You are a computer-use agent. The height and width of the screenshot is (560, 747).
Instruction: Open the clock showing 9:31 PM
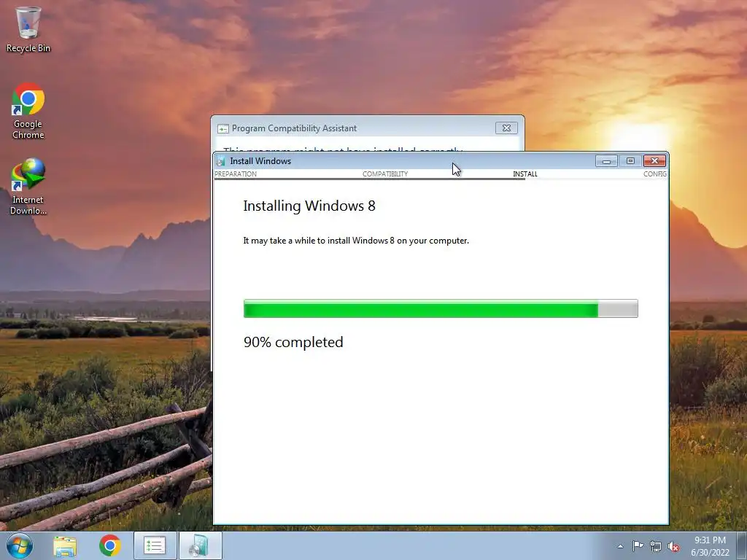(x=710, y=546)
